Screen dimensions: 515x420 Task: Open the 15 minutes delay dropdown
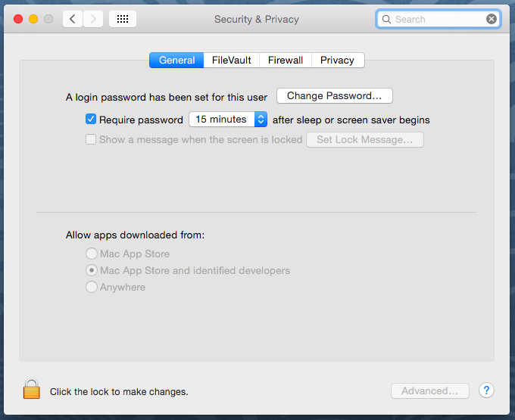click(x=228, y=119)
